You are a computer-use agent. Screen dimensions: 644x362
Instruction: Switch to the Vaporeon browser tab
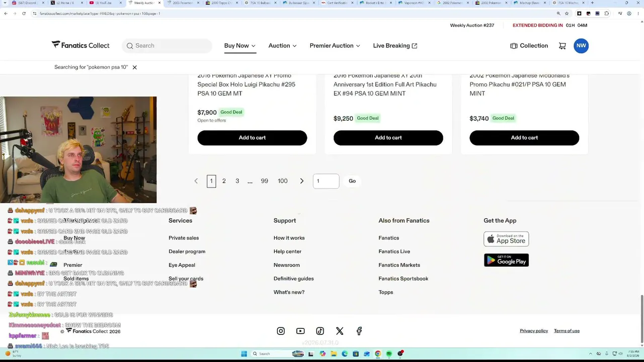tap(414, 3)
